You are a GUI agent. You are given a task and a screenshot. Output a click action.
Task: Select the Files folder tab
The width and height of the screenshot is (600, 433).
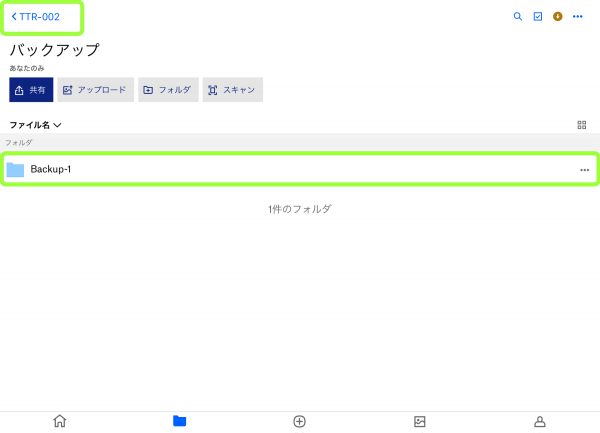tap(179, 421)
